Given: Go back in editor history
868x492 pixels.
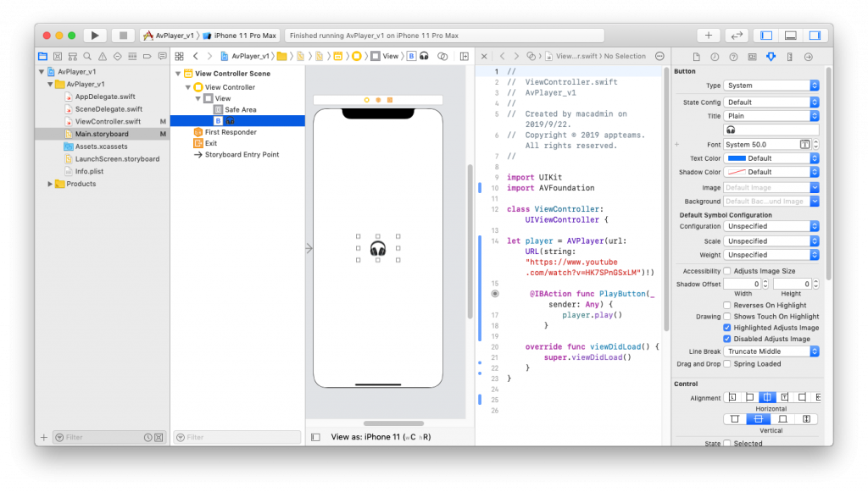Looking at the screenshot, I should pos(196,57).
